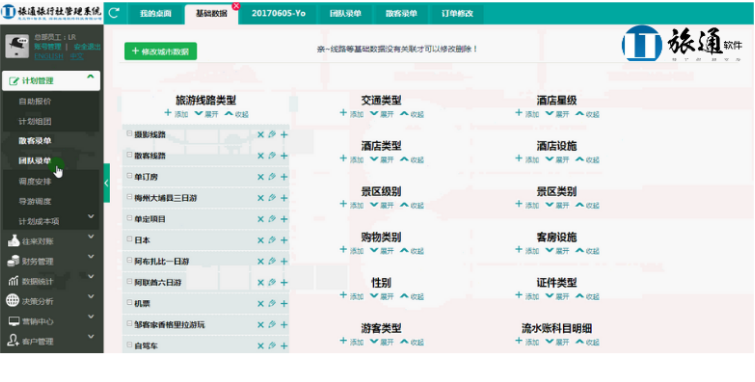Switch to the 我的桌面 tab

pyautogui.click(x=156, y=14)
